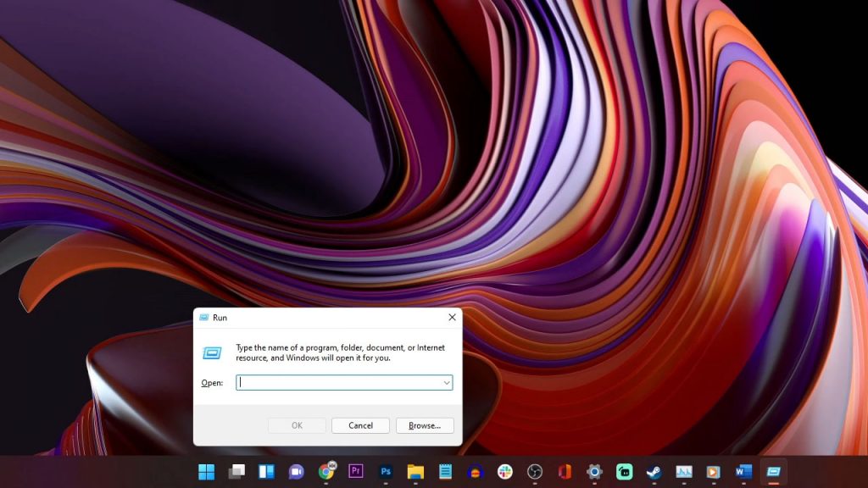Open the Widgets panel on the taskbar
The height and width of the screenshot is (488, 868).
(266, 471)
